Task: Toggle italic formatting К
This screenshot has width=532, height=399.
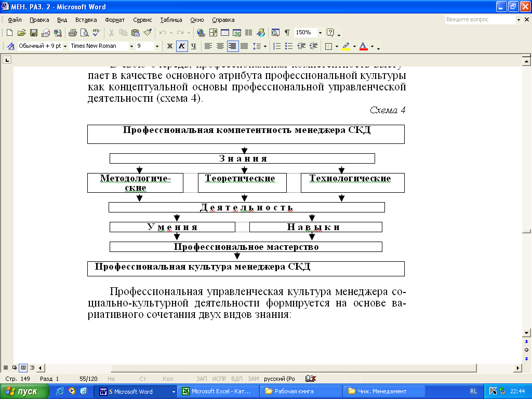Action: pyautogui.click(x=182, y=46)
